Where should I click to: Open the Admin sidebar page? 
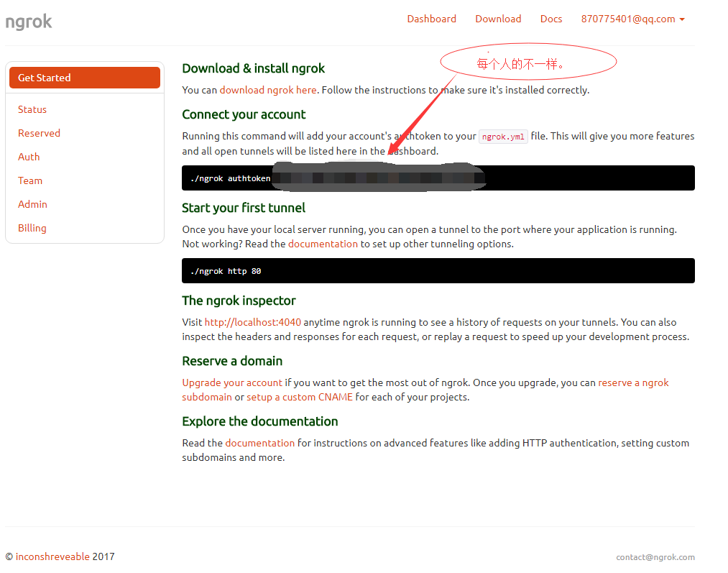(x=32, y=204)
